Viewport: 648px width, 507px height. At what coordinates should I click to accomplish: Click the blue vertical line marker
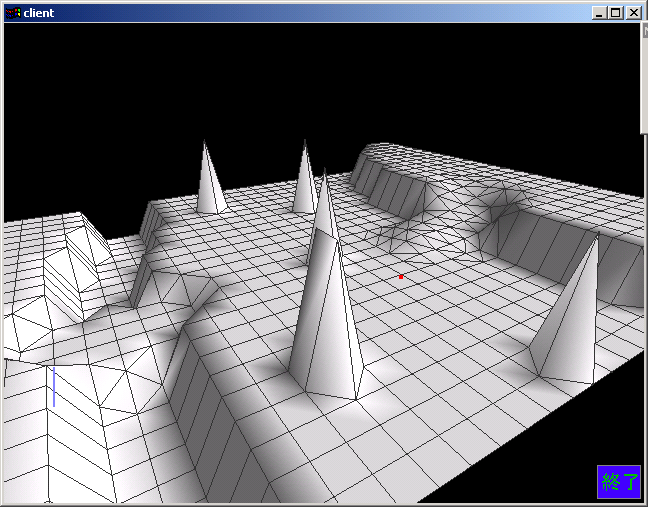(x=54, y=387)
